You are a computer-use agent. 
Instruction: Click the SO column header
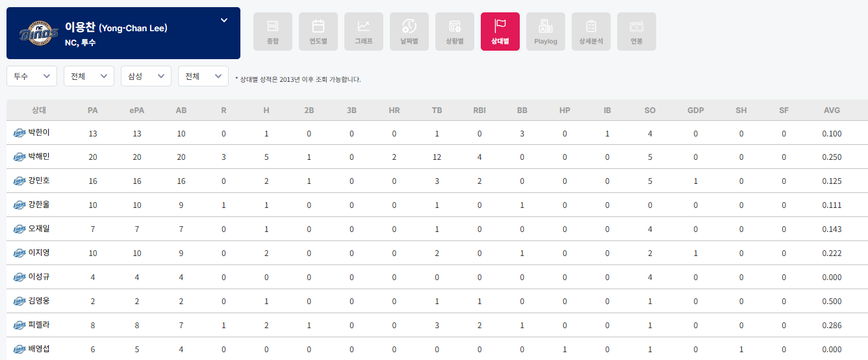pos(650,110)
